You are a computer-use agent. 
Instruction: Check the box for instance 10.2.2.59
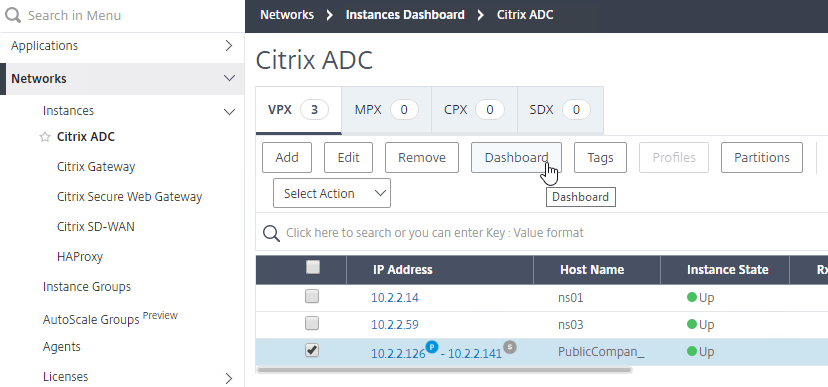point(312,323)
